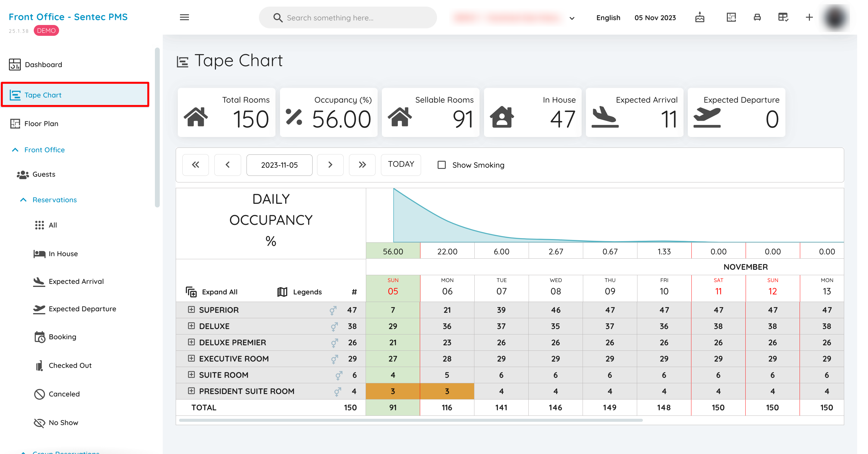The image size is (868, 454).
Task: Go to previous day arrow
Action: [228, 165]
